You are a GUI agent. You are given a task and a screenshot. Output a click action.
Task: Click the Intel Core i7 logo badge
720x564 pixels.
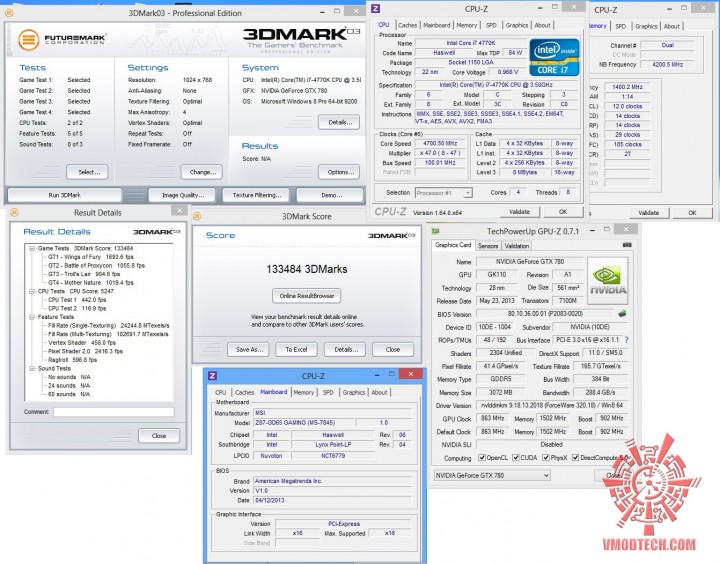click(x=554, y=57)
